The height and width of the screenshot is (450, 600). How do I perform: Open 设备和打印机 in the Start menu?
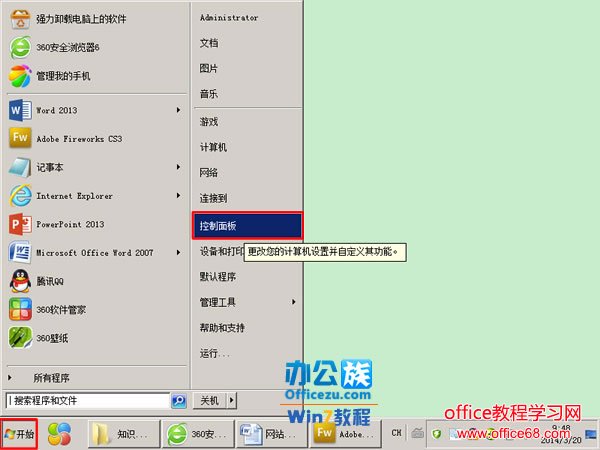click(x=222, y=251)
